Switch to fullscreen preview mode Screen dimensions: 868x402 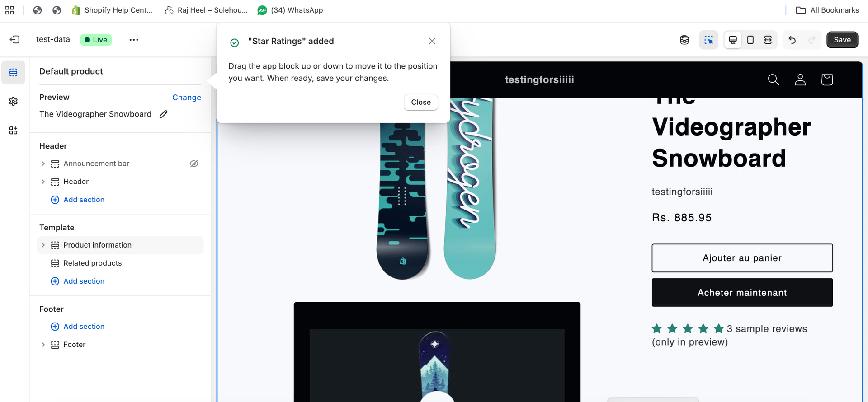768,40
